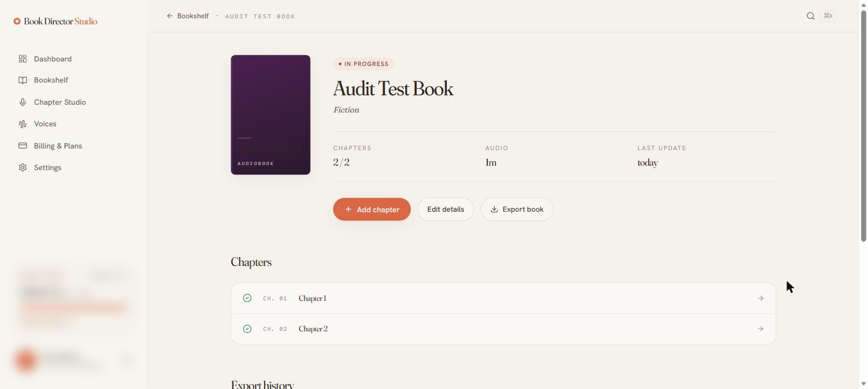
Task: Click the Chapter Studio microphone icon
Action: [23, 102]
